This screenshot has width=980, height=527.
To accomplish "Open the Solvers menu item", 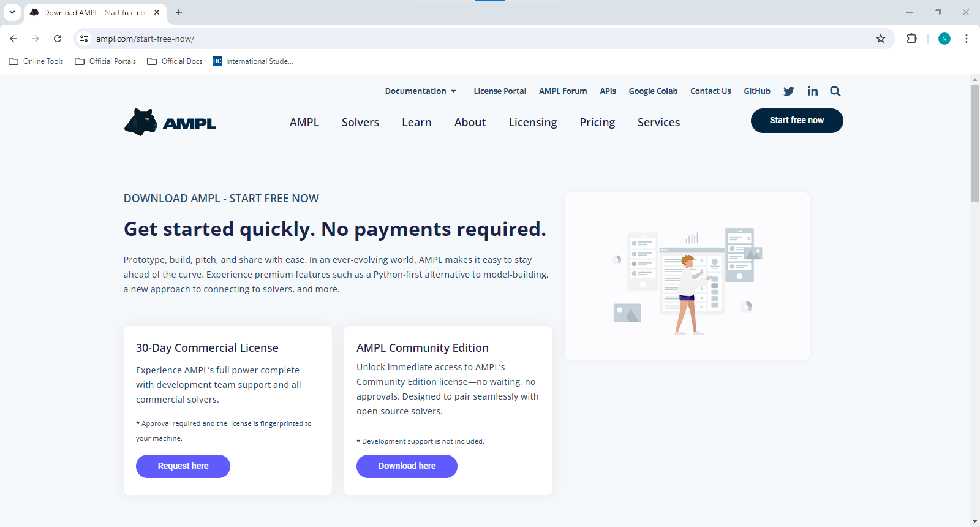I will tap(360, 123).
